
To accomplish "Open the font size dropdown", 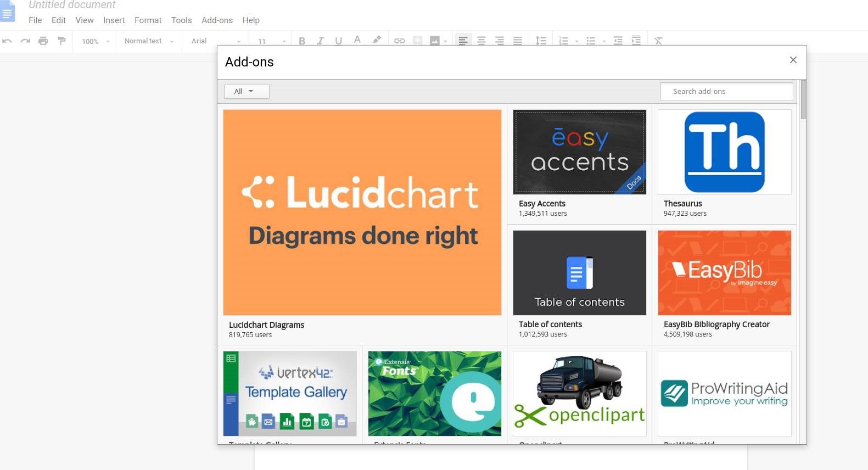I will click(x=272, y=41).
